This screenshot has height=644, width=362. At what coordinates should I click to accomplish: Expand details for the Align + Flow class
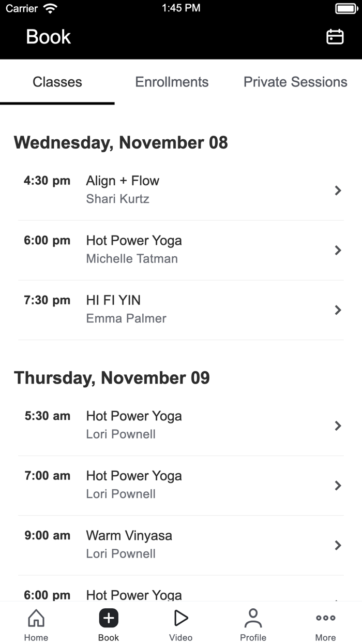click(338, 191)
